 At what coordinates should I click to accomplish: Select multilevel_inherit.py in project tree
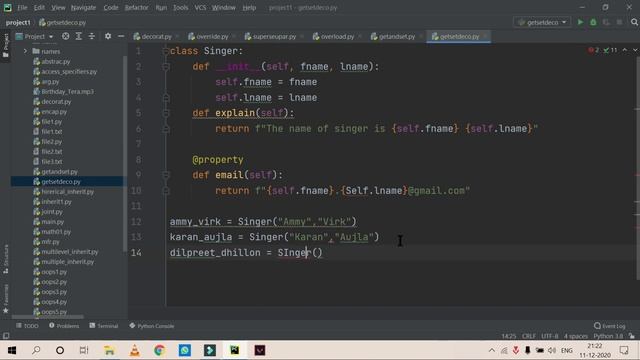[x=69, y=252]
